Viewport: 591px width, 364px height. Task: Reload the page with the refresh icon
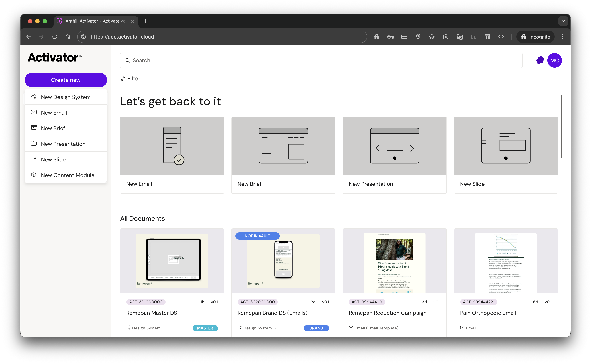coord(55,37)
